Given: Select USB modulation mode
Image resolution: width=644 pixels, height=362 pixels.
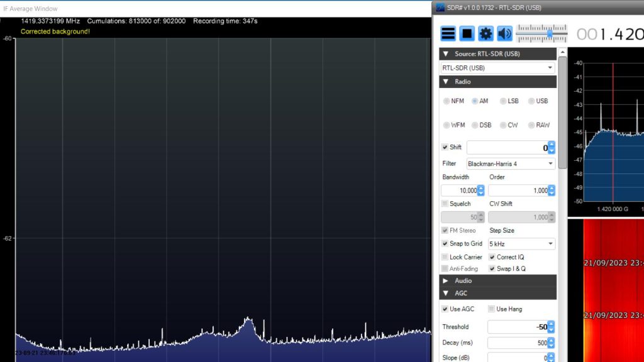Looking at the screenshot, I should coord(538,101).
